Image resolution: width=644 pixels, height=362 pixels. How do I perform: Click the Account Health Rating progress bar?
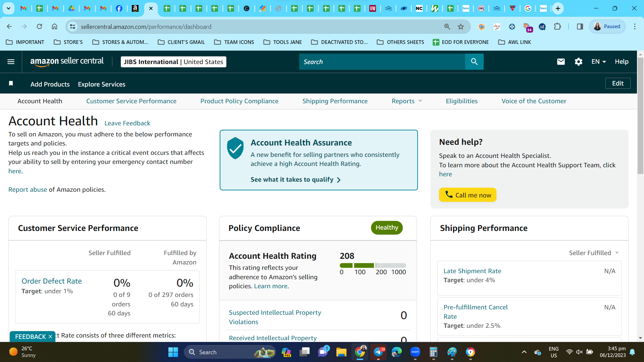click(373, 265)
